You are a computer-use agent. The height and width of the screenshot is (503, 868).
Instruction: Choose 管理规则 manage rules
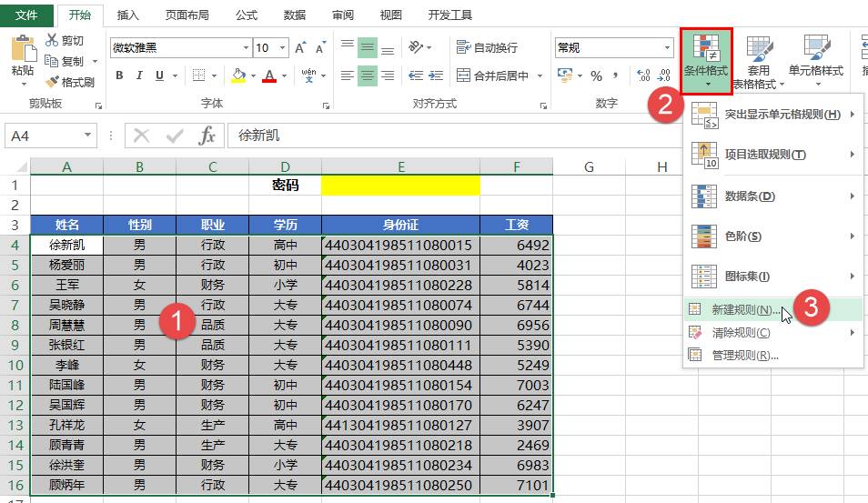tap(773, 356)
